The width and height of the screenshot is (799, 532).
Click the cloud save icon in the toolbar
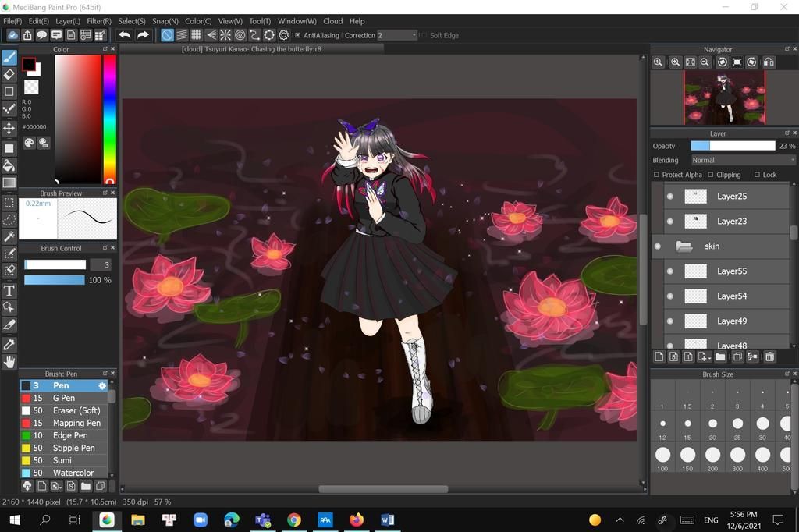pyautogui.click(x=12, y=35)
